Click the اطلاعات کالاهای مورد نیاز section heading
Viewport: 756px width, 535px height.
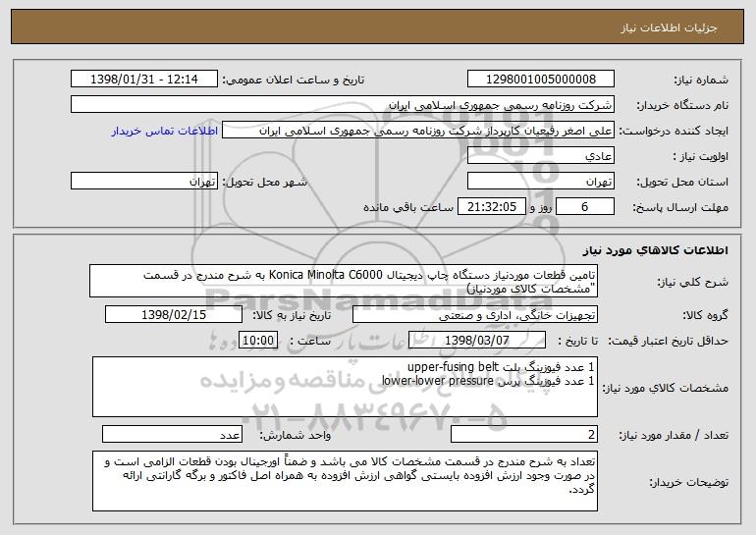tap(655, 250)
